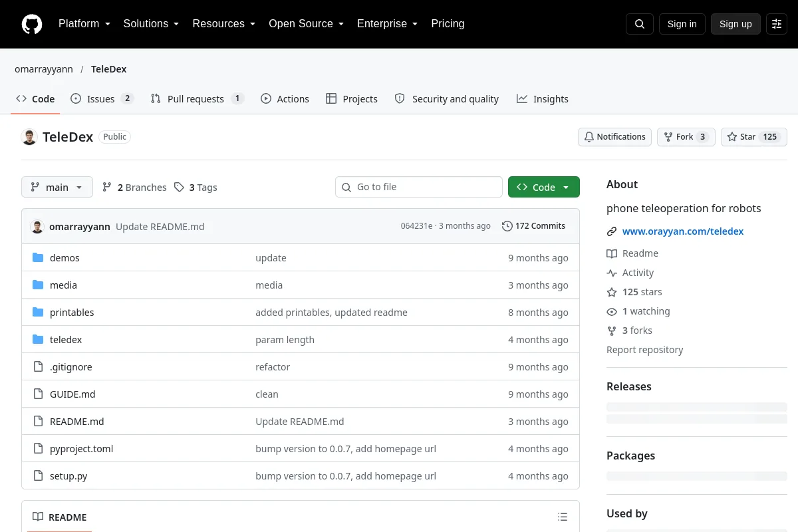Focus the Go to file search field
Viewport: 798px width, 532px height.
pyautogui.click(x=419, y=187)
